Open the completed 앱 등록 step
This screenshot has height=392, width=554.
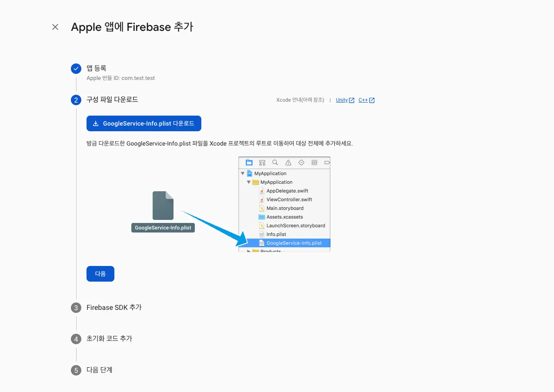(97, 68)
